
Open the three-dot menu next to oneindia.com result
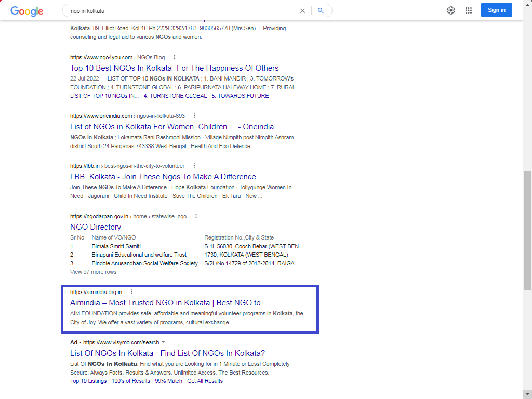tap(194, 116)
